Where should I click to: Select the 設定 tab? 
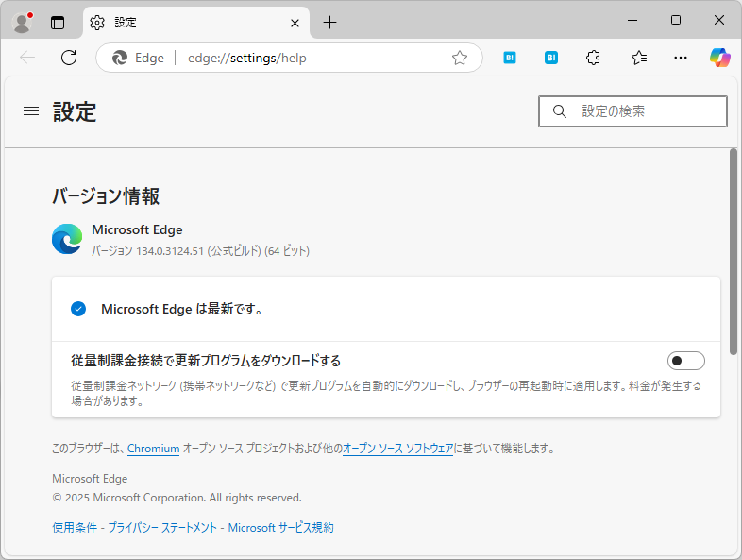197,23
